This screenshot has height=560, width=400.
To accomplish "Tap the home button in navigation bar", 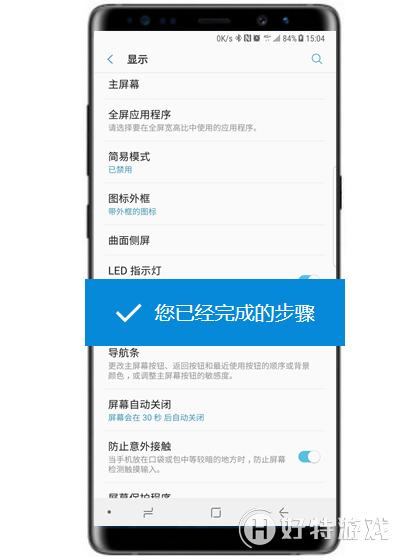I will [x=216, y=512].
